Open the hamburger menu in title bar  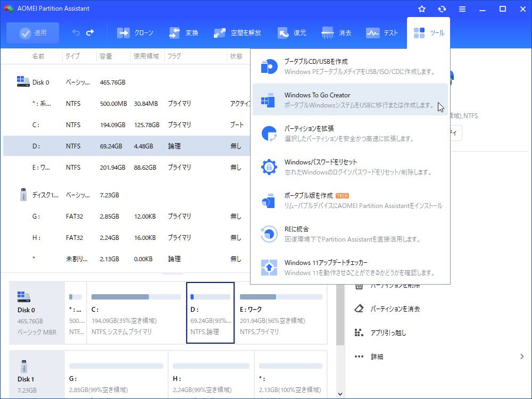click(x=462, y=9)
